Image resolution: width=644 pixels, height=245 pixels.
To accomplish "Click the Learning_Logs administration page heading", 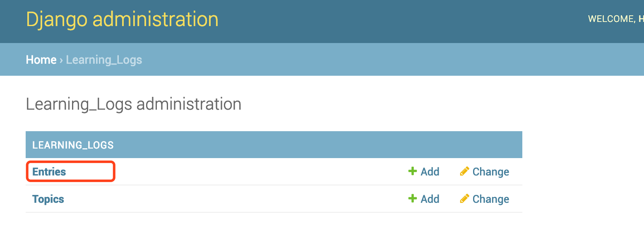I will (x=133, y=104).
